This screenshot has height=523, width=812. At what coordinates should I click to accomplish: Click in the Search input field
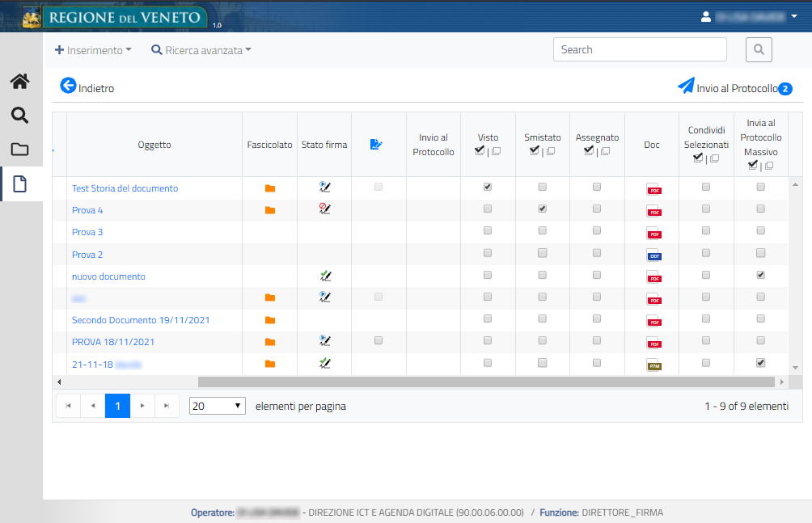640,49
